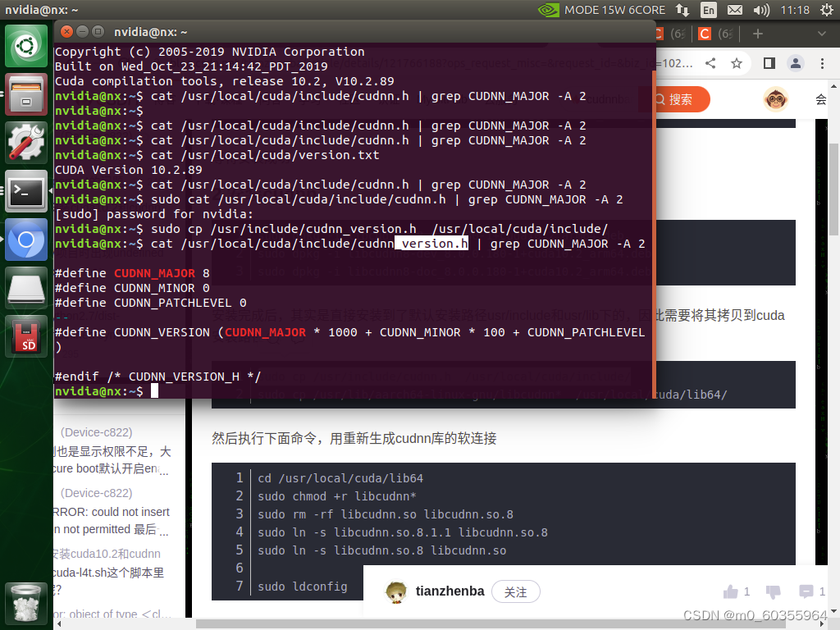Viewport: 840px width, 630px height.
Task: Open the system power gear menu
Action: [827, 10]
